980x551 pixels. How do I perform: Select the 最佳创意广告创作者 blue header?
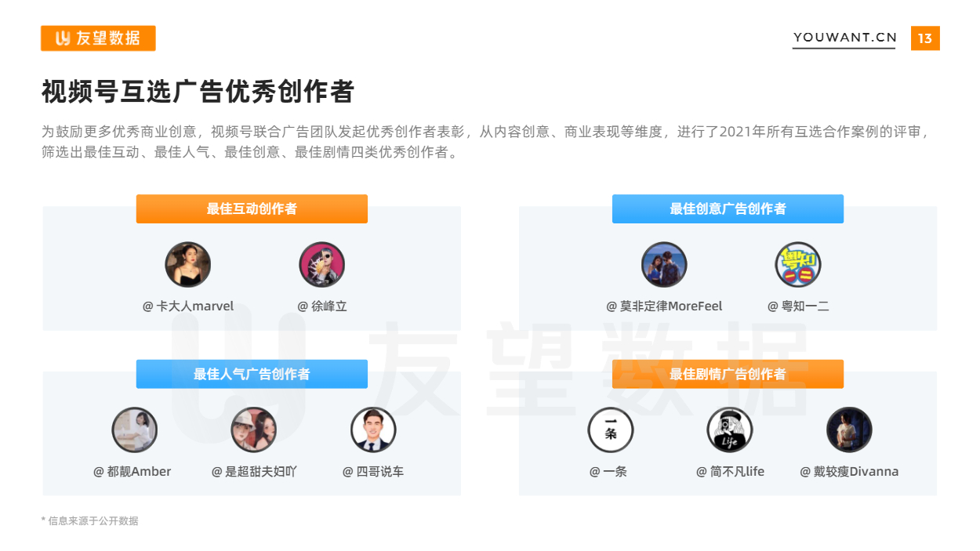coord(728,209)
